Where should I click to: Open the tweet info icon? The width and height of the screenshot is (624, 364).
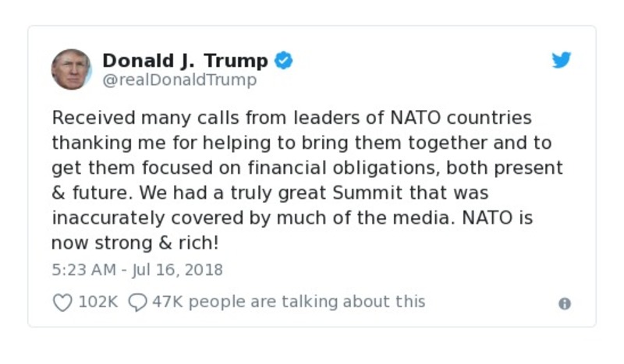[x=565, y=304]
